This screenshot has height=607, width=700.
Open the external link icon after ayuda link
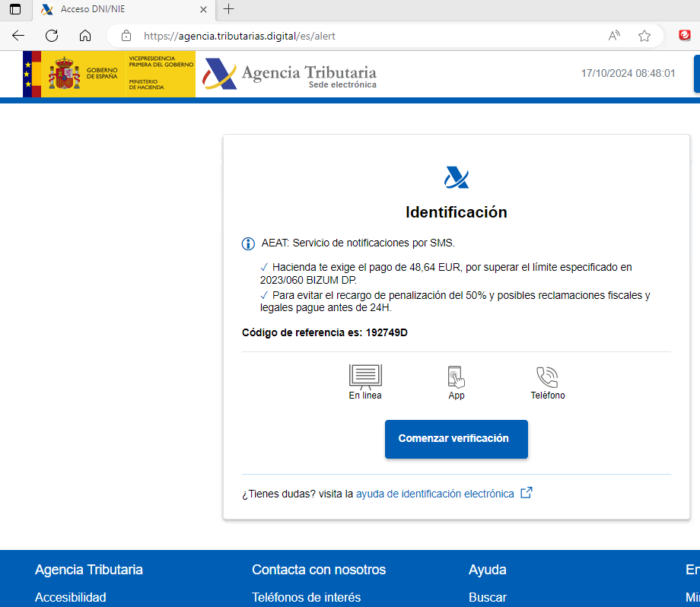point(526,493)
